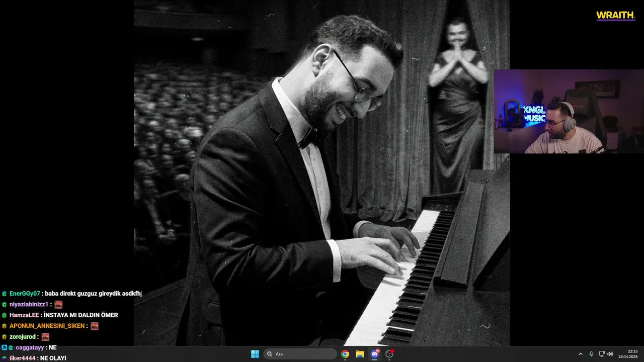
Task: Click the username caggatayy in chat
Action: [x=30, y=348]
